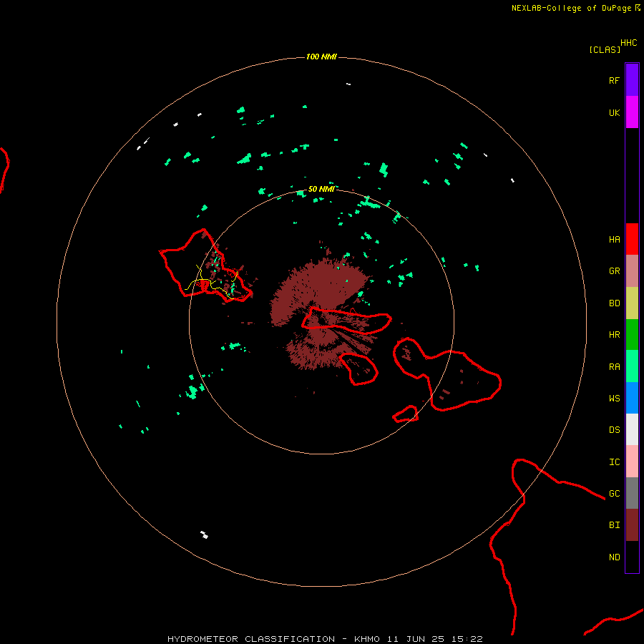Click the 50 NMI range ring label
The height and width of the screenshot is (644, 644).
tap(321, 189)
